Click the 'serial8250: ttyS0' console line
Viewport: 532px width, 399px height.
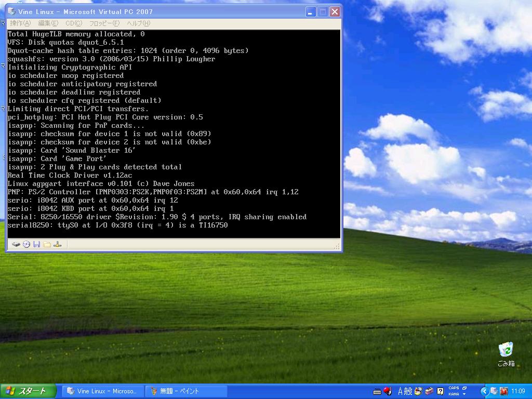[117, 225]
